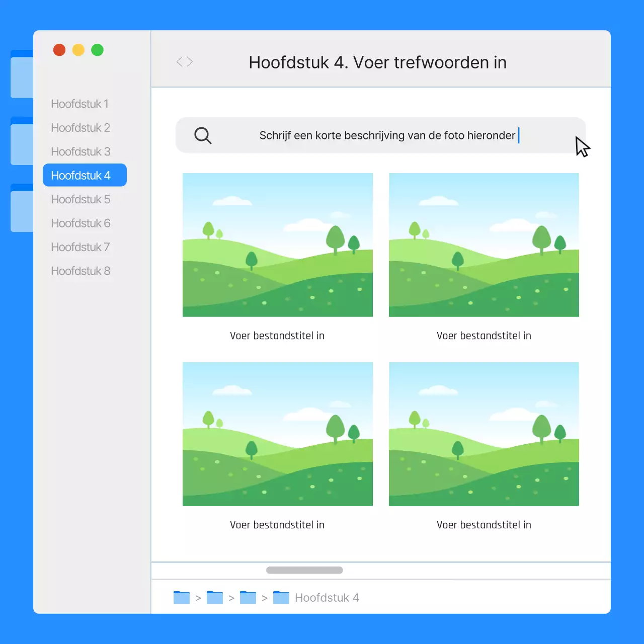Click the green maximize window button
The height and width of the screenshot is (644, 644).
[97, 50]
